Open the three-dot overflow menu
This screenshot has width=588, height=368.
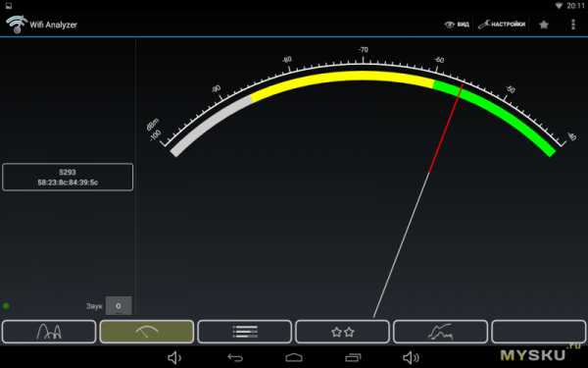tap(573, 25)
